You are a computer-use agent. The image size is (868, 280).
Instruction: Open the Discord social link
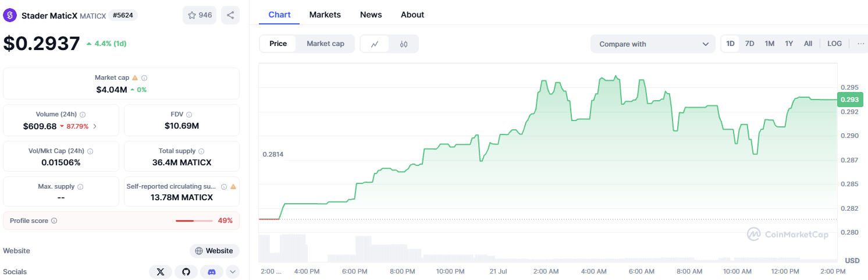pyautogui.click(x=212, y=272)
